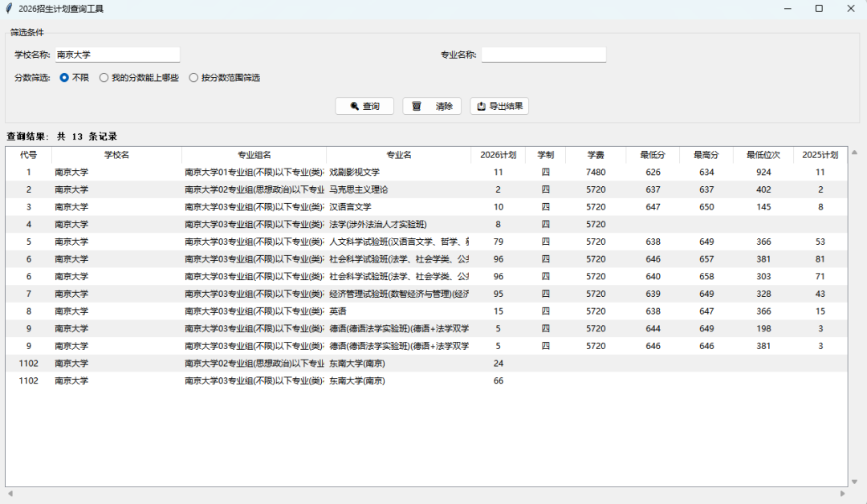
Task: Click the 社会科学试验班 row with lowest score 640
Action: (426, 276)
